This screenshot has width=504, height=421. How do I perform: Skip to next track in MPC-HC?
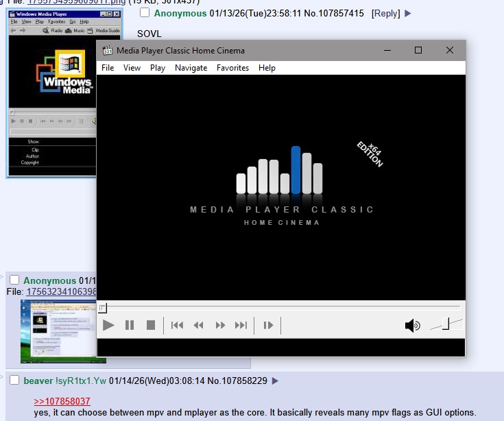click(241, 325)
